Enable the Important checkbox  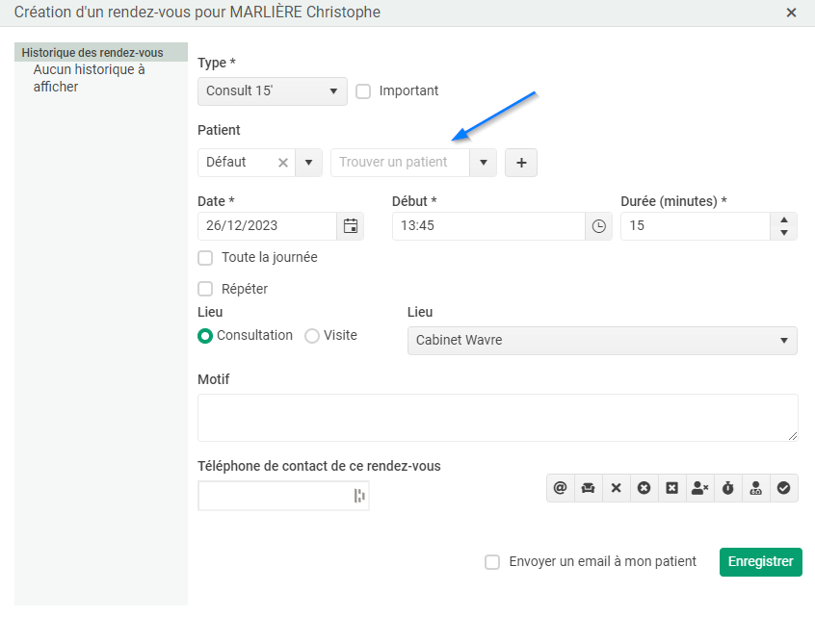point(363,91)
